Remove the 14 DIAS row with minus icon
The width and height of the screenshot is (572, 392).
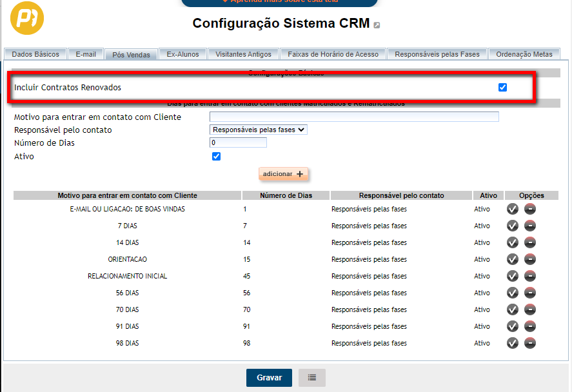pyautogui.click(x=530, y=242)
